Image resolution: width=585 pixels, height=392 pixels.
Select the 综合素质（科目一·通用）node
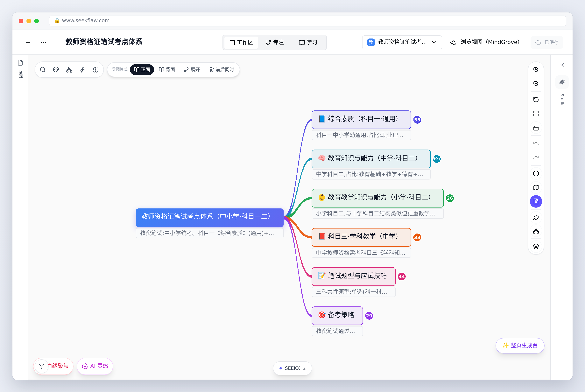tap(361, 120)
